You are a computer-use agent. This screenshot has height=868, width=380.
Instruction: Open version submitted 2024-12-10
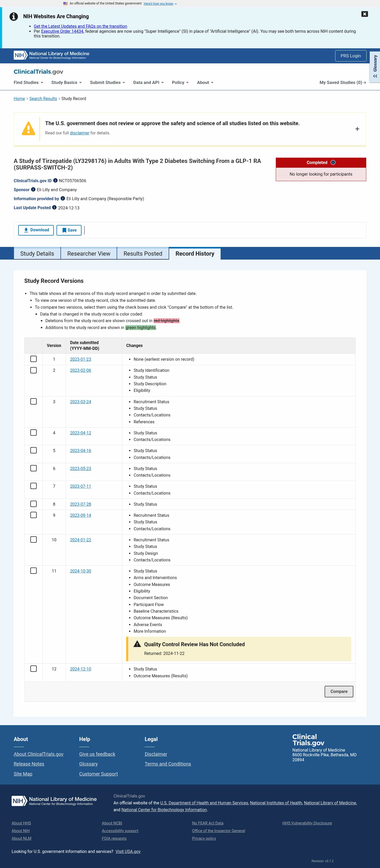80,669
